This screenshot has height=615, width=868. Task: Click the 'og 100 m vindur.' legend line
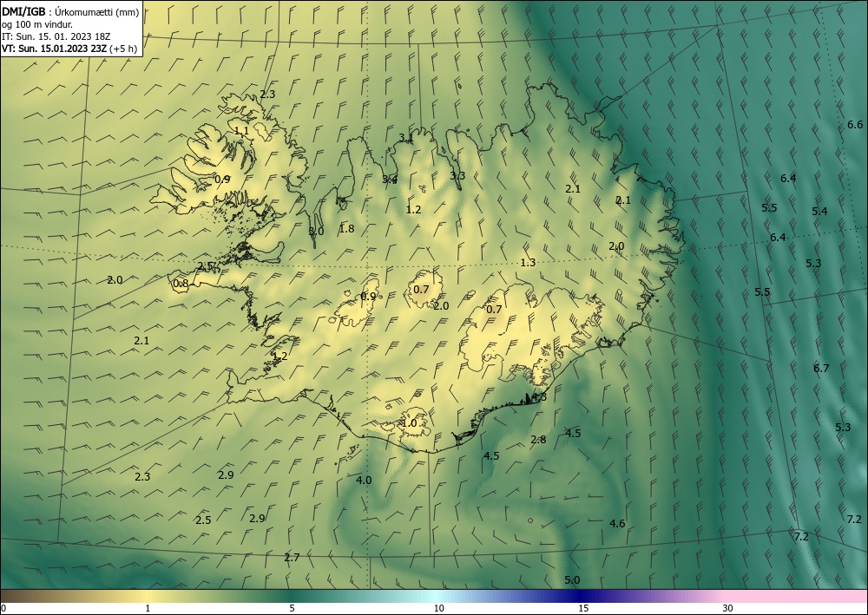(x=37, y=24)
